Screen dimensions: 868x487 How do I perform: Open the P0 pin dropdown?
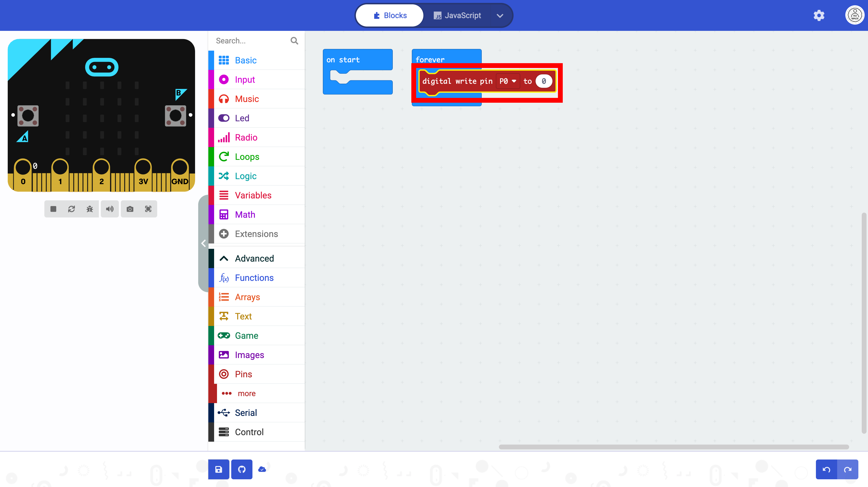(508, 81)
